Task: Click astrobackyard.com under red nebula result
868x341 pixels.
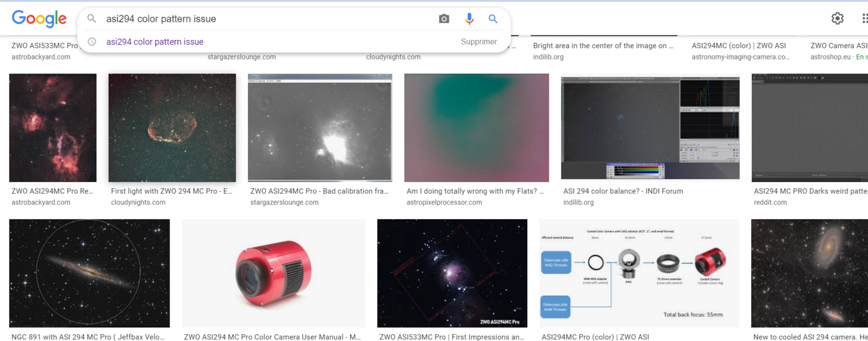Action: (x=41, y=202)
